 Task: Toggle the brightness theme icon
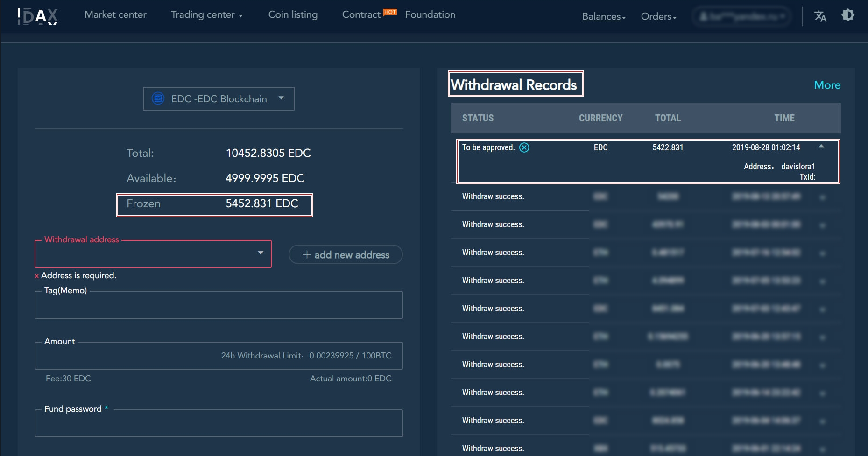(848, 15)
